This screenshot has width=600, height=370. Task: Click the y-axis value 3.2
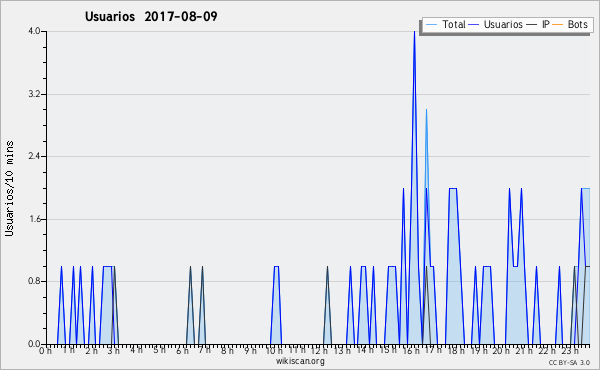[x=34, y=94]
